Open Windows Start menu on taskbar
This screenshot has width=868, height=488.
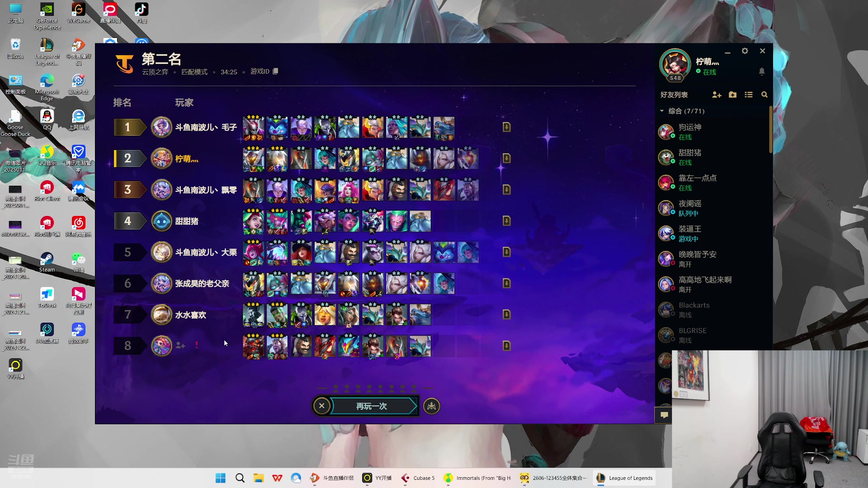click(x=221, y=478)
